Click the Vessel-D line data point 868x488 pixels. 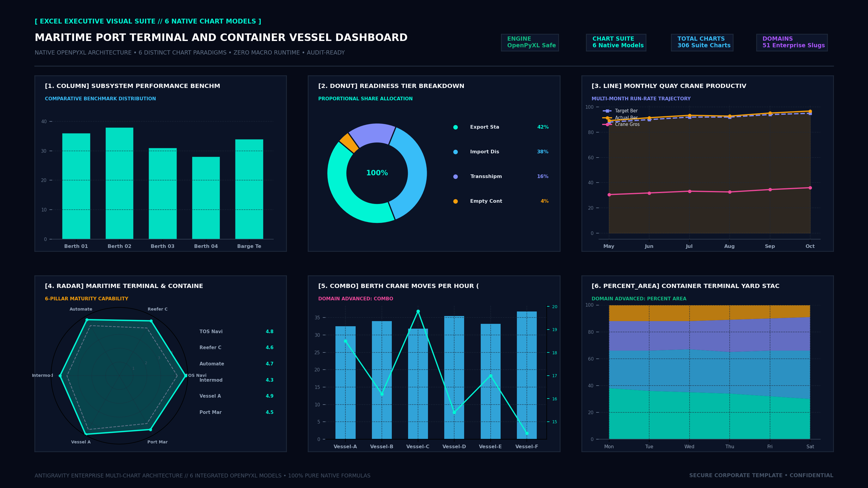coord(454,413)
